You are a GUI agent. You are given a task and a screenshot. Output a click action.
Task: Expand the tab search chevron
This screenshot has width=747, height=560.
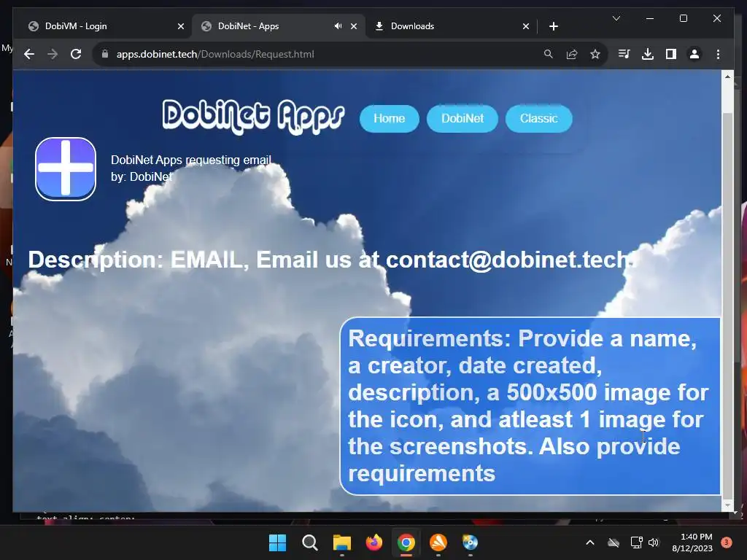tap(616, 18)
